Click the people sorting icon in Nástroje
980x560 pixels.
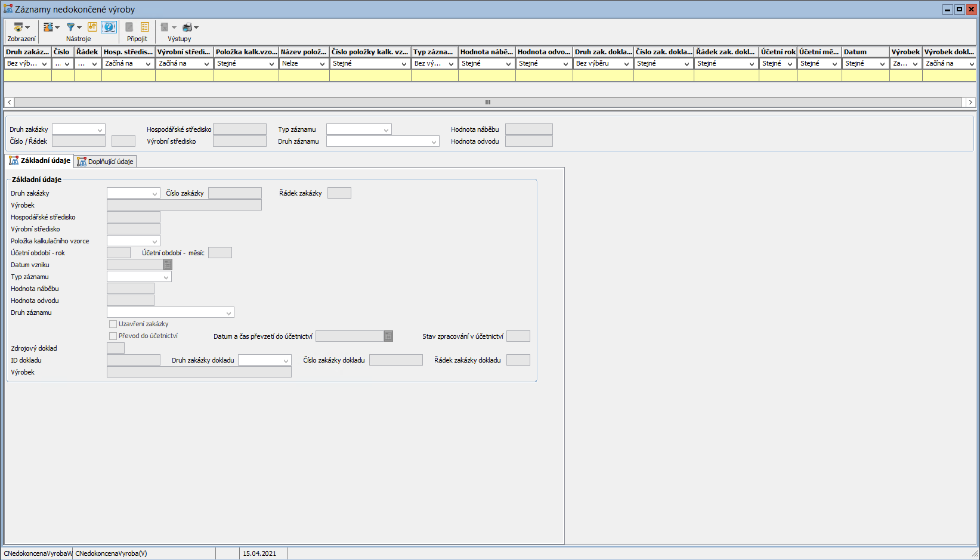[x=48, y=27]
